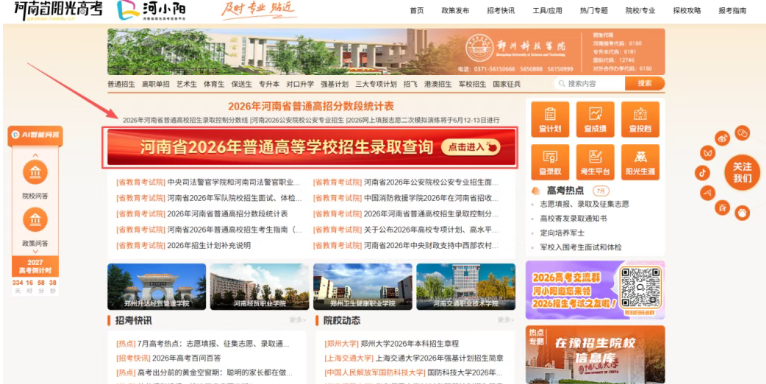Click 点击进入 on the red admission banner

[x=471, y=147]
